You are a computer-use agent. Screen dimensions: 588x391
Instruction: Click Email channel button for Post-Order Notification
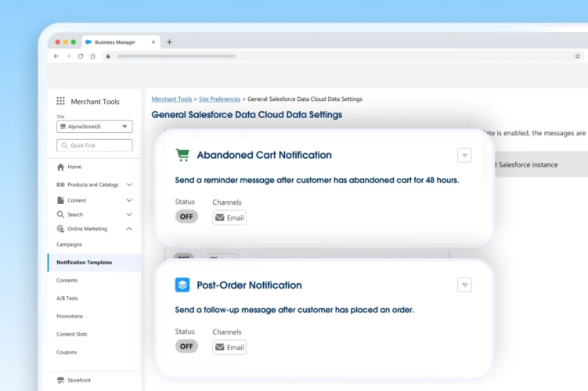coord(229,347)
